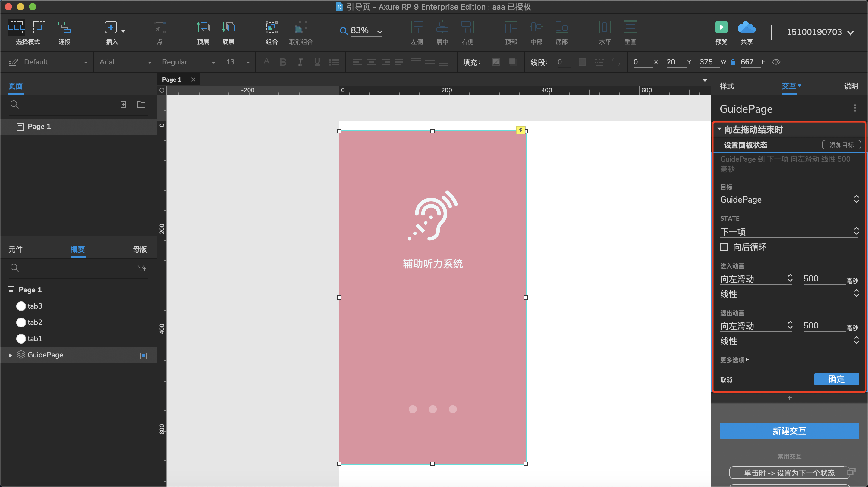868x487 pixels.
Task: Click the fill color swatch
Action: (496, 62)
